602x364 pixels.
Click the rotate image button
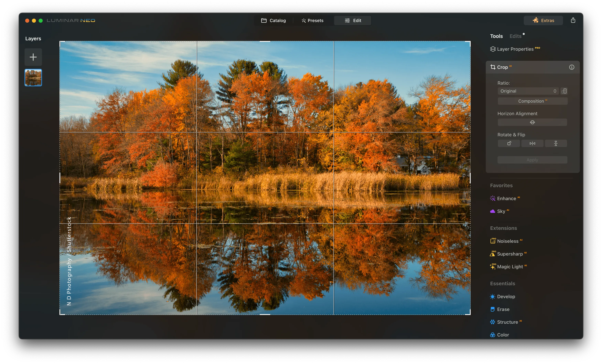(509, 143)
